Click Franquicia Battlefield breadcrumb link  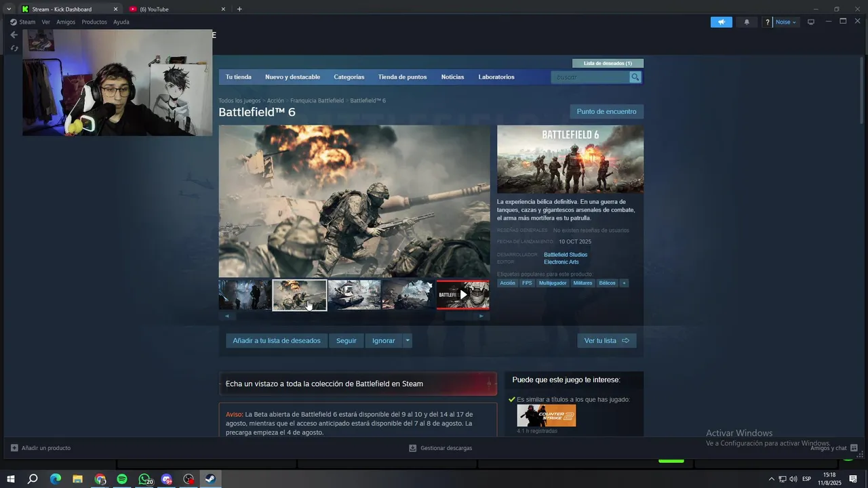click(317, 100)
